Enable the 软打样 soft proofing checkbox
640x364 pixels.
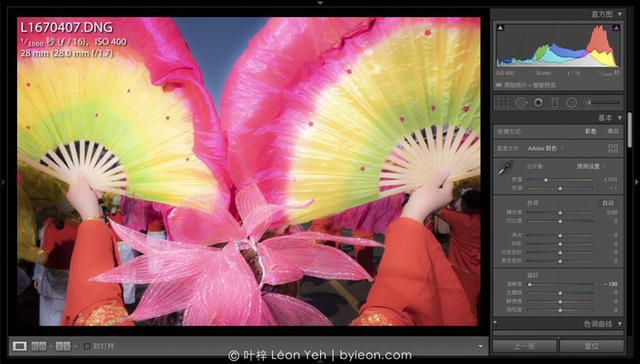click(x=87, y=346)
